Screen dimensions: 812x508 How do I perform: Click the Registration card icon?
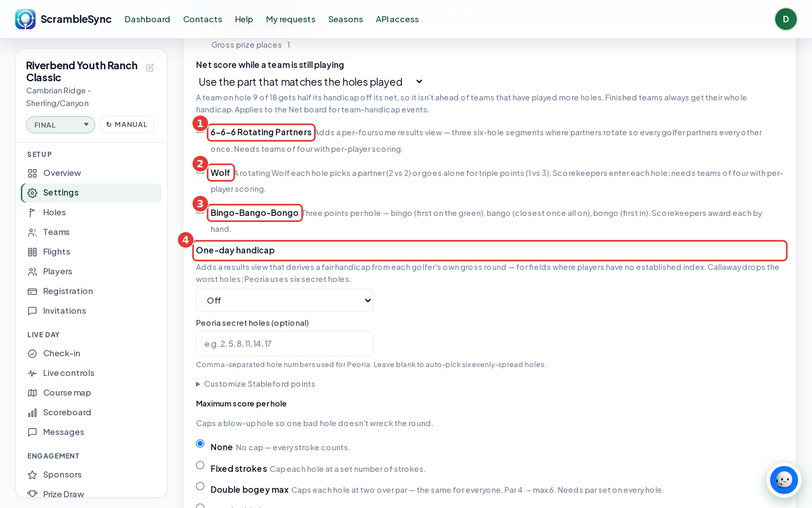[x=32, y=292]
